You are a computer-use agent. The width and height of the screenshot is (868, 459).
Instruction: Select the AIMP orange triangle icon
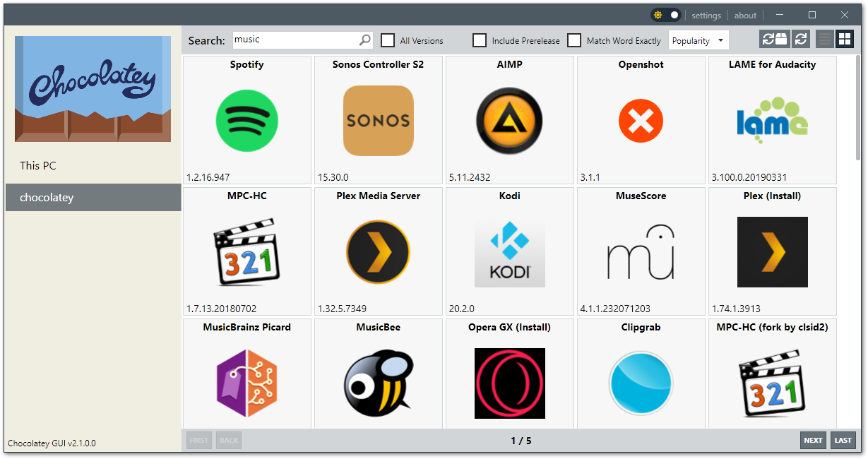click(x=510, y=121)
